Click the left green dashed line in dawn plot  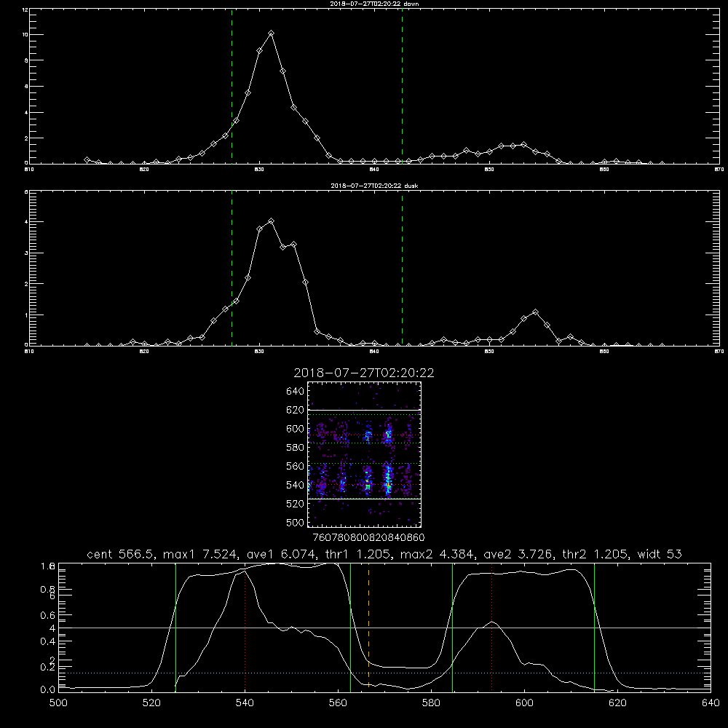coord(232,86)
